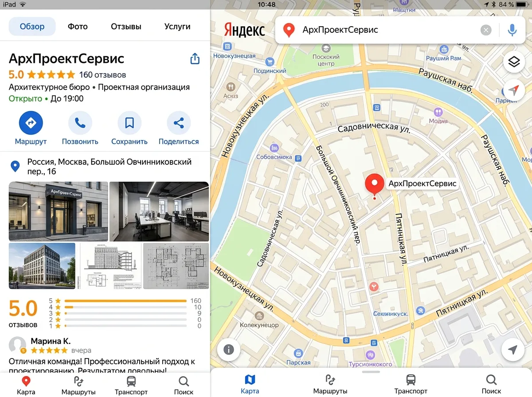Screen dimensions: 532x397
Task: Tap the Яндекс logo
Action: [245, 30]
